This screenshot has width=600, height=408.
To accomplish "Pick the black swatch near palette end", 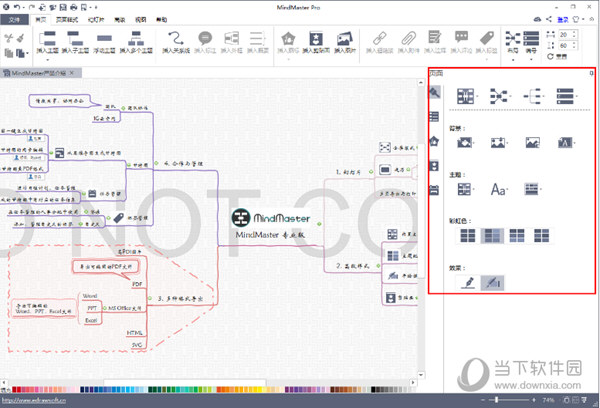I will pos(373,390).
